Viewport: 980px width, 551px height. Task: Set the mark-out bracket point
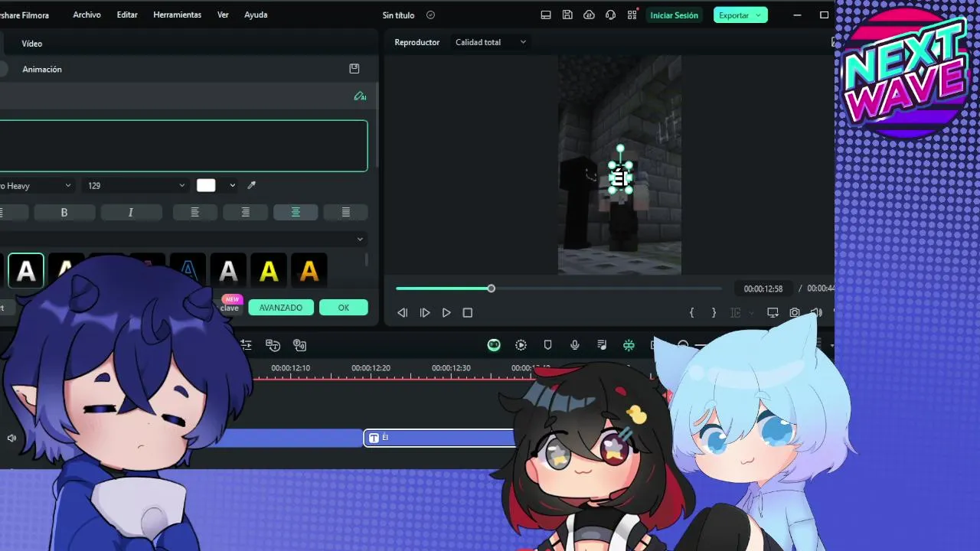(x=714, y=312)
